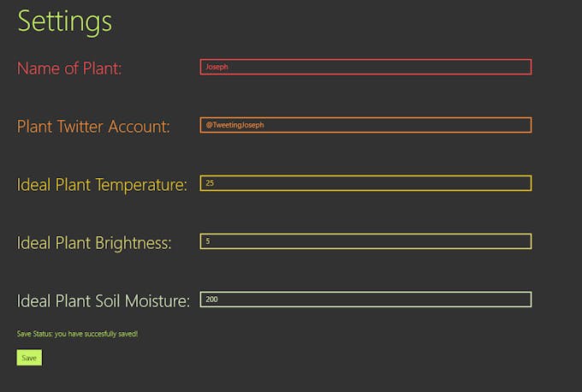
Task: Place cursor on brightness value 5
Action: point(208,241)
